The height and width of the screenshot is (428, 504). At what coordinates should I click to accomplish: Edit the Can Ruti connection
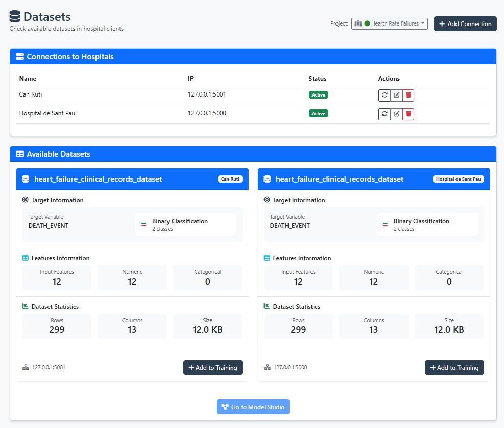(396, 95)
